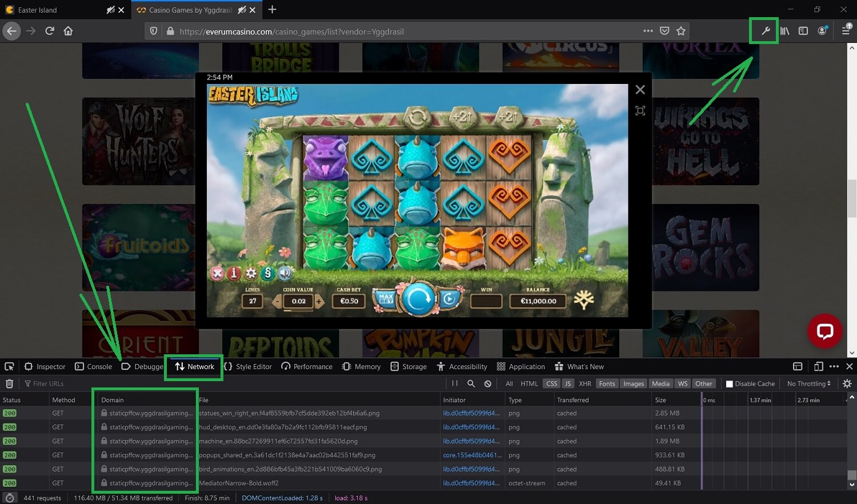857x504 pixels.
Task: Toggle Responsive Design Mode in devtools
Action: [x=818, y=366]
